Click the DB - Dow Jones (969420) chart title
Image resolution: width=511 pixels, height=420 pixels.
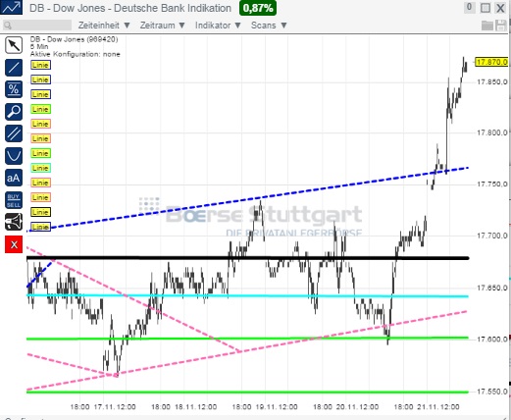(x=75, y=39)
